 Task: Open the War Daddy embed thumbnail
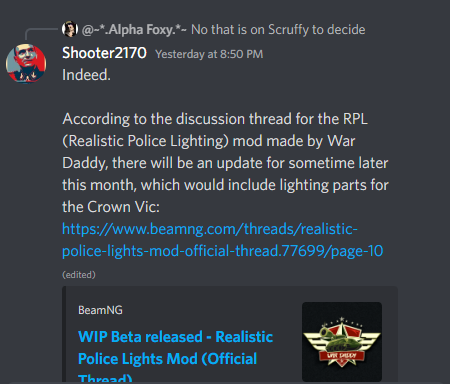(x=342, y=342)
